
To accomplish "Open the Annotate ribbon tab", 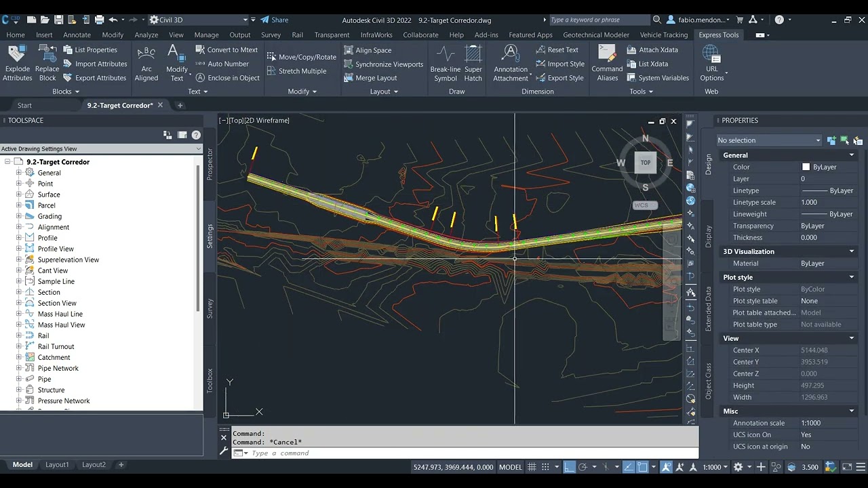I will (77, 35).
